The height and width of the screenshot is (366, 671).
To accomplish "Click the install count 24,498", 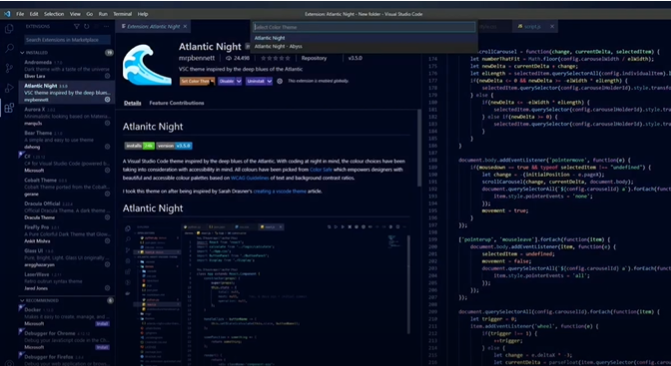I will [x=238, y=58].
